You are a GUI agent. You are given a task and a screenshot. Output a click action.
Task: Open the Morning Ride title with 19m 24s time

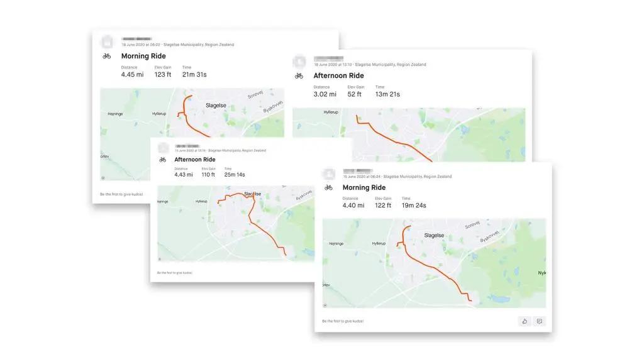click(x=364, y=187)
